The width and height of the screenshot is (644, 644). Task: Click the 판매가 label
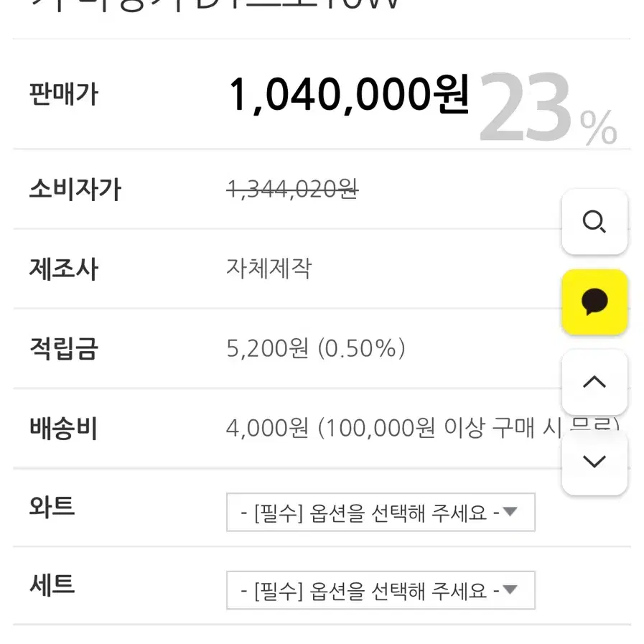click(x=64, y=94)
